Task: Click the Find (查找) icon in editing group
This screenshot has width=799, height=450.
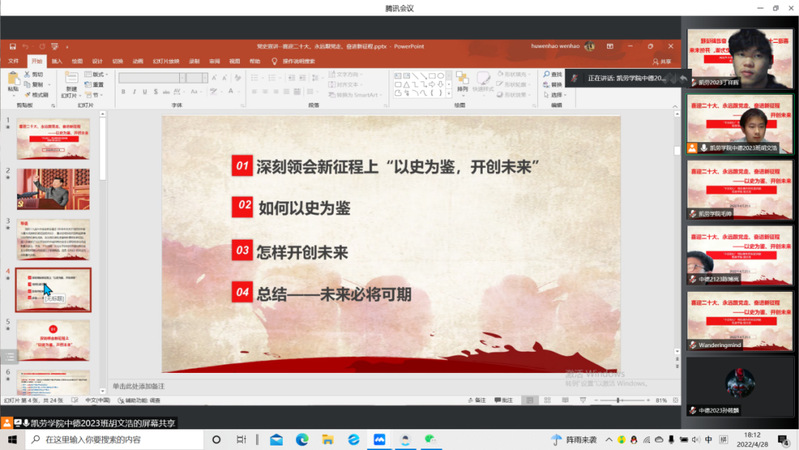Action: click(553, 74)
